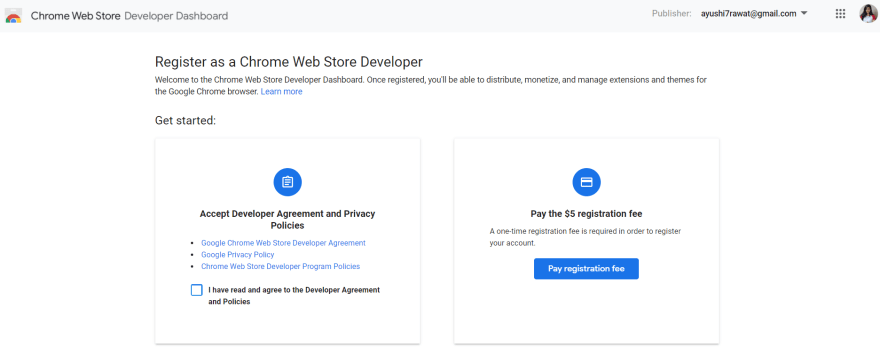Click the Developer Dashboard header text
Viewport: 880px width, 362px height.
[x=176, y=16]
